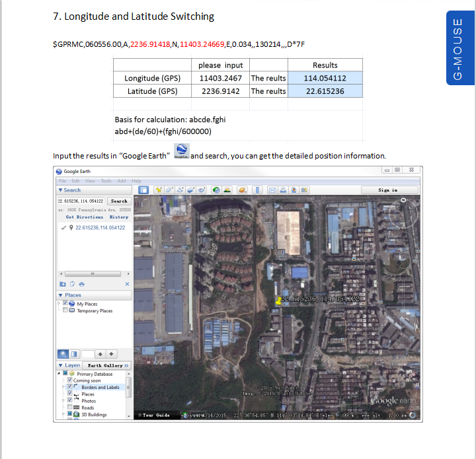
Task: Click the Show Historical Imagery clock icon
Action: (x=216, y=190)
